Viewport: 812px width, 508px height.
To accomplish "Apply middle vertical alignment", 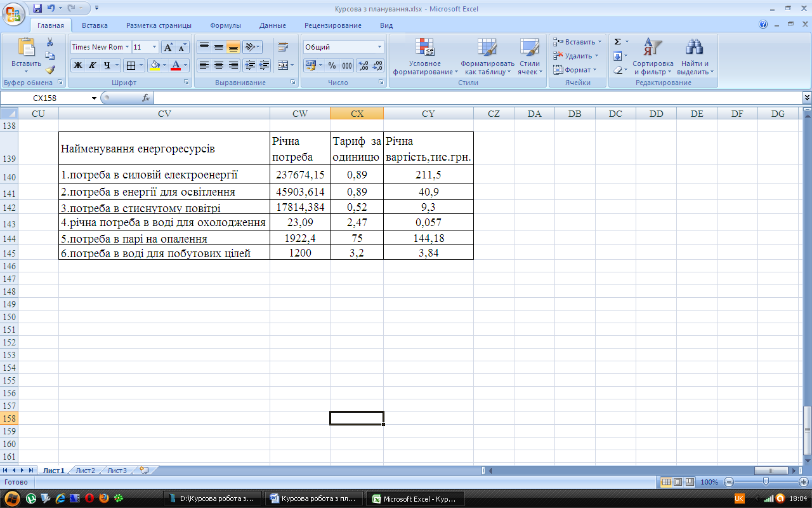I will pyautogui.click(x=218, y=47).
